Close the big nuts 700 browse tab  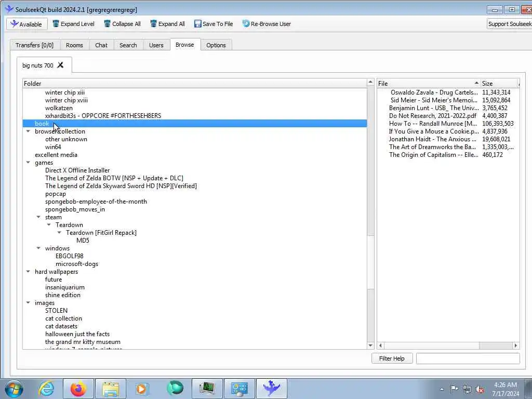60,65
